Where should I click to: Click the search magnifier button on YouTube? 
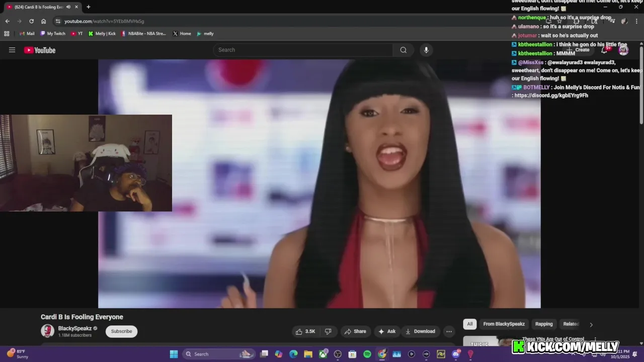tap(403, 50)
